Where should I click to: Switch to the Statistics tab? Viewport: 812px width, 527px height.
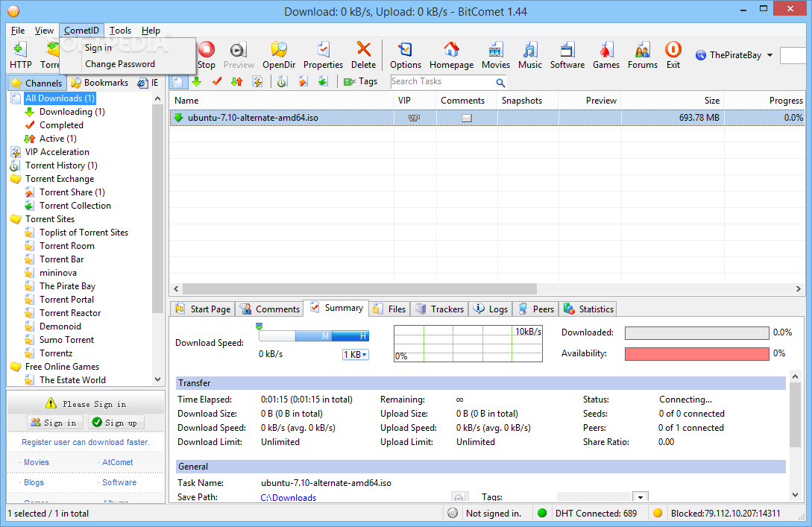click(589, 309)
